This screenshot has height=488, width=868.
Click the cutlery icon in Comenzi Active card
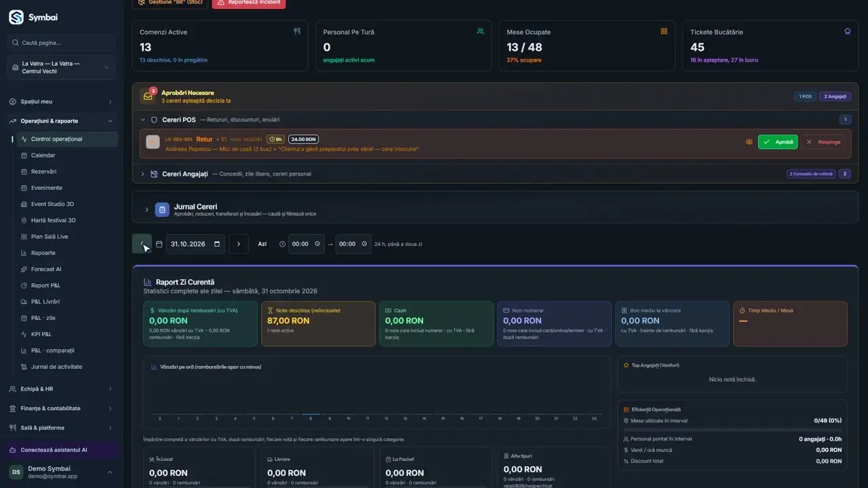pyautogui.click(x=296, y=31)
